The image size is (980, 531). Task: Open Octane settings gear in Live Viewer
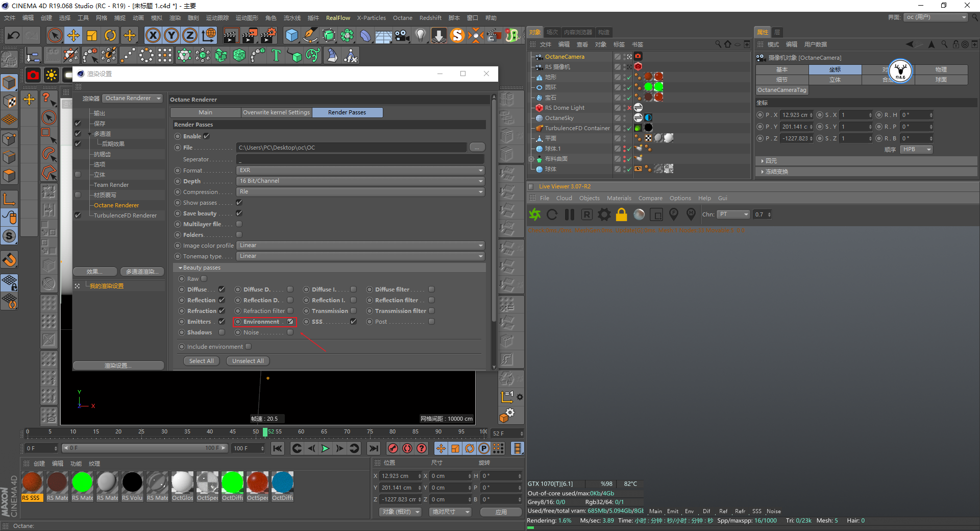(604, 214)
